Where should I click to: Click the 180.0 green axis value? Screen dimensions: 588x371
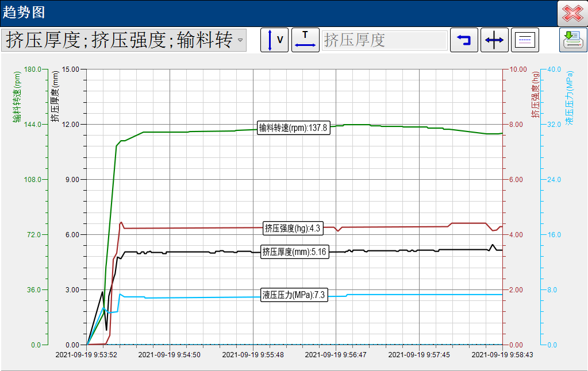tap(33, 69)
